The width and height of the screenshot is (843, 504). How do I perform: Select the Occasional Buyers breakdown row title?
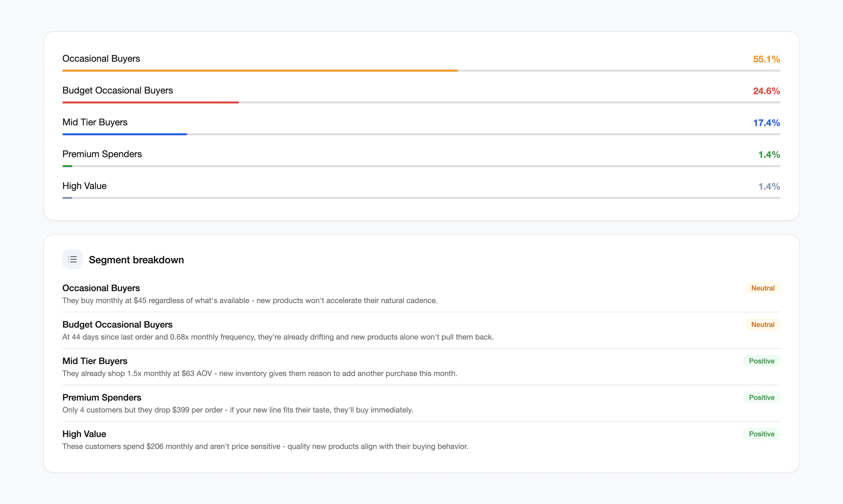pyautogui.click(x=101, y=288)
